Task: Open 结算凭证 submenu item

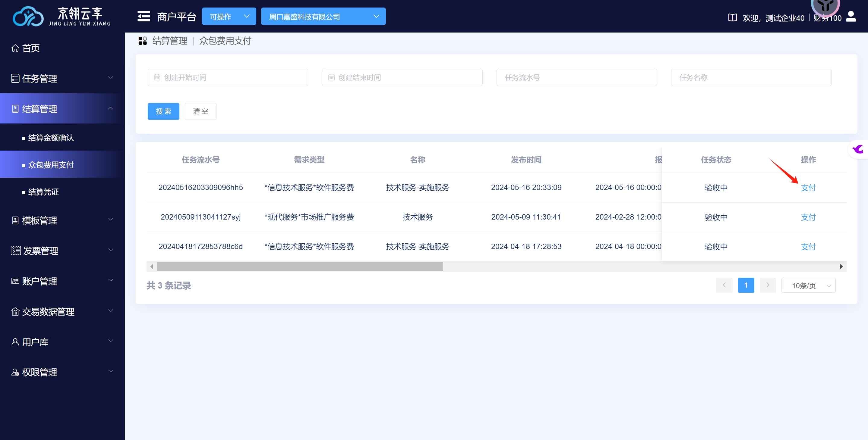Action: (x=62, y=192)
